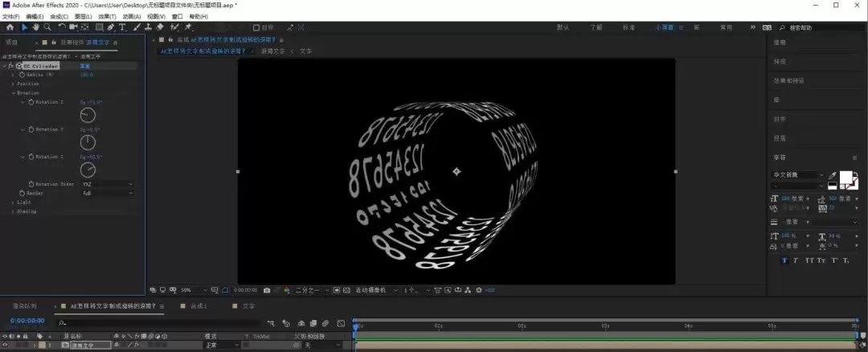Screen dimensions: 868x352
Task: Enable the snapping checkbox in the toolbar
Action: (256, 27)
